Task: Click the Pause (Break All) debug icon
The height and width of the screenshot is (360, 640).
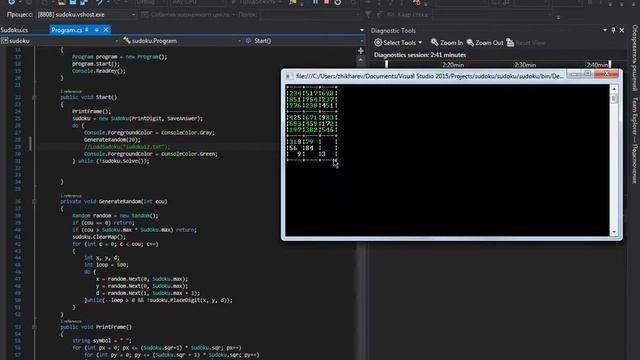Action: [316, 2]
